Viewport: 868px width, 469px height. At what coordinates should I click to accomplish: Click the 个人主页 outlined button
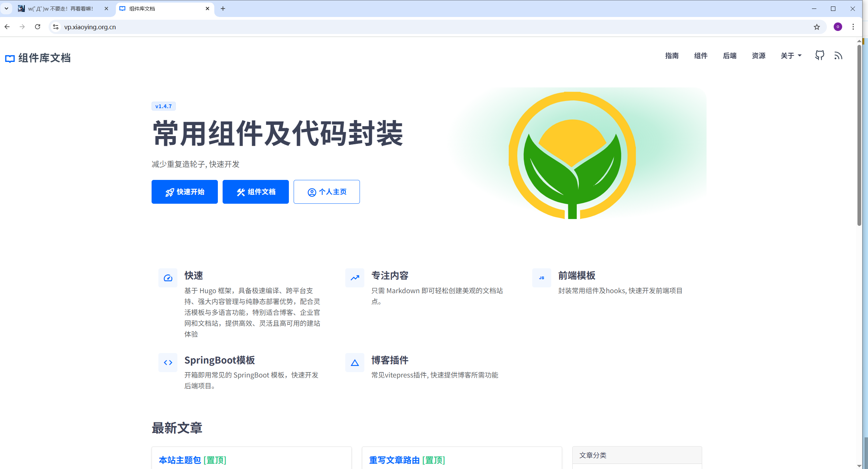(x=327, y=192)
